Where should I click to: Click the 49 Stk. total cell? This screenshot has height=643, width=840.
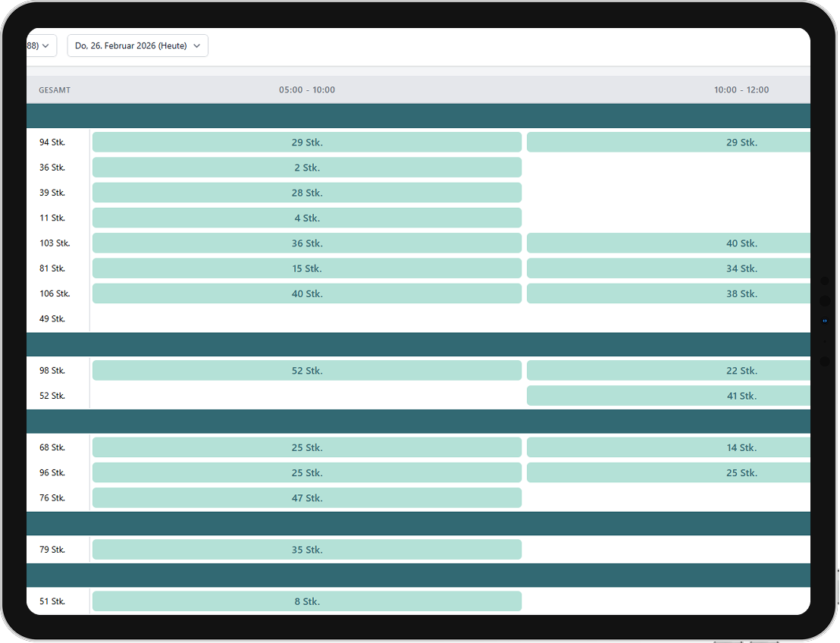(x=52, y=318)
